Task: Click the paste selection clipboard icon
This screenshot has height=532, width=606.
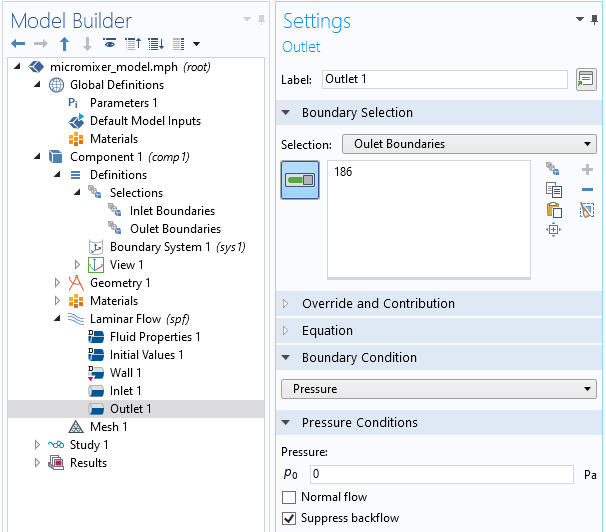Action: (x=554, y=210)
